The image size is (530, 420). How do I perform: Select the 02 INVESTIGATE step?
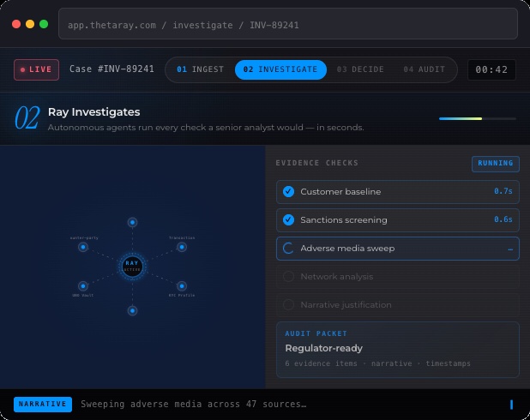coord(280,69)
